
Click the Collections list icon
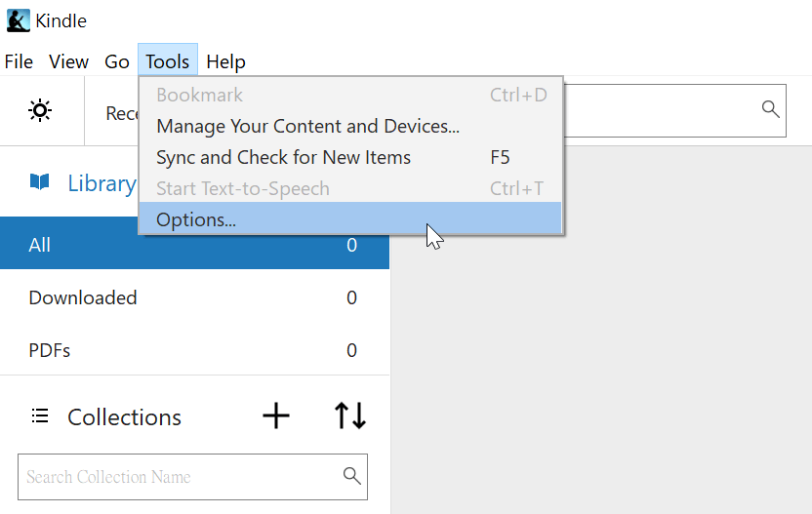click(40, 415)
